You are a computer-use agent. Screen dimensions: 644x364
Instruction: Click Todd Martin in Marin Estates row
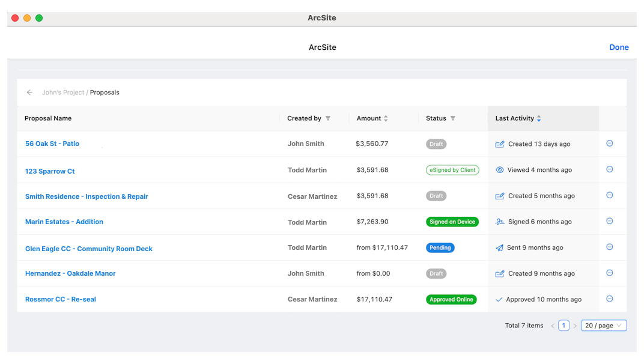tap(307, 222)
